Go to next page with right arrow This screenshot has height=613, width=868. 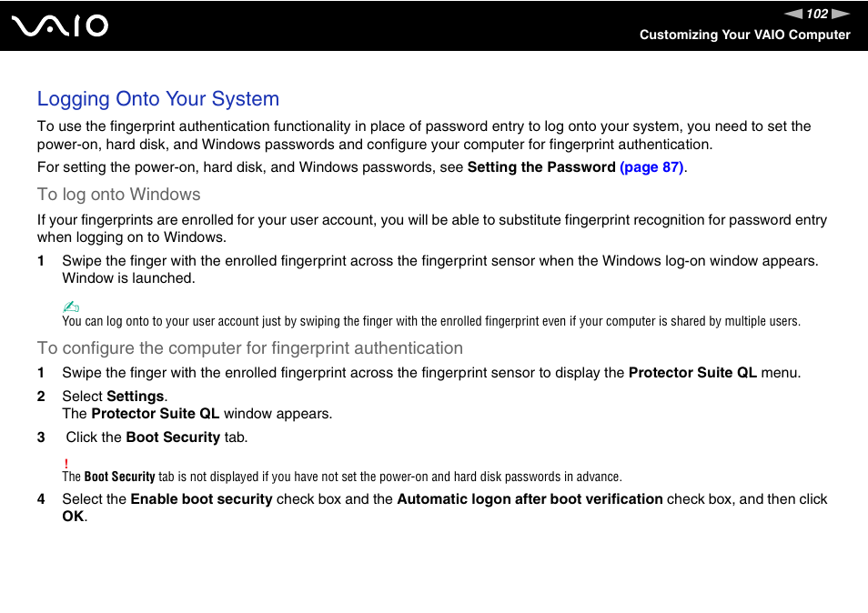point(841,14)
